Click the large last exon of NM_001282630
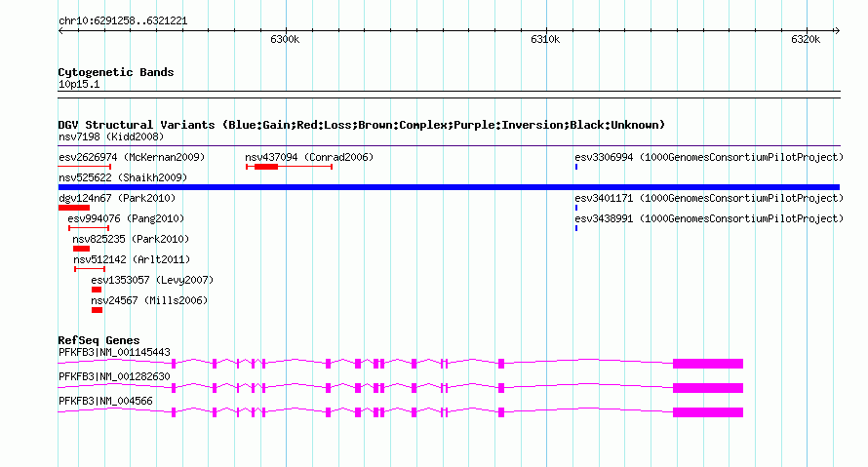 coord(708,388)
